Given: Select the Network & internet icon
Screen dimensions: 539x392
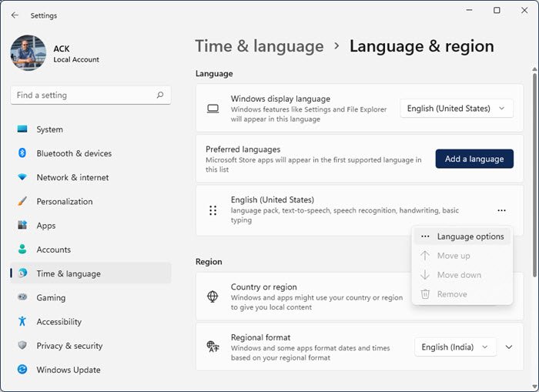Looking at the screenshot, I should click(22, 177).
